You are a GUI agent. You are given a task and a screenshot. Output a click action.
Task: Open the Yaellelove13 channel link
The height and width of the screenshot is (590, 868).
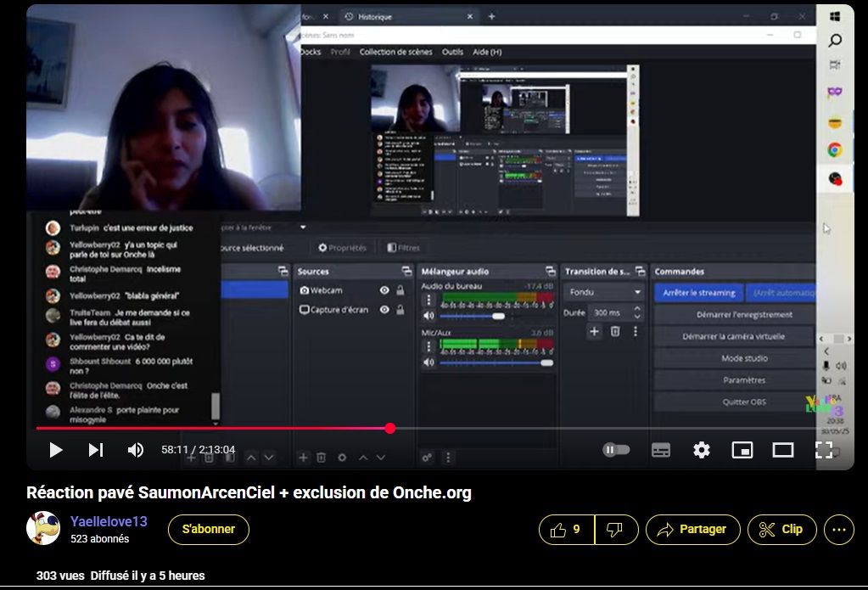tap(109, 521)
